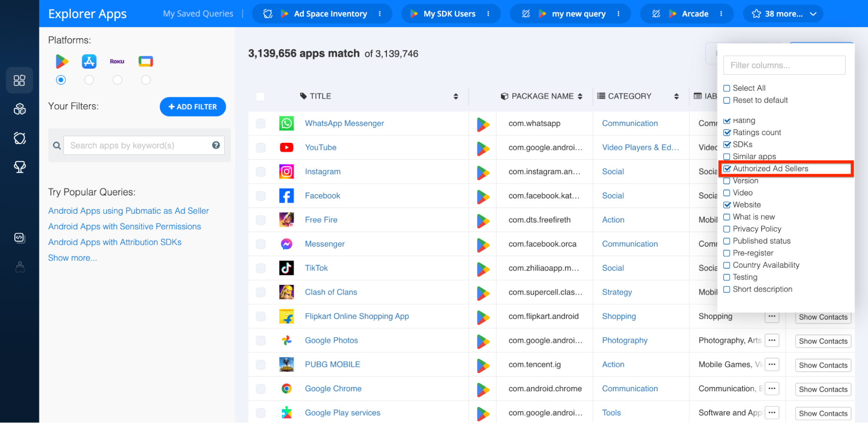Uncheck the SDKs column checkbox

(727, 145)
